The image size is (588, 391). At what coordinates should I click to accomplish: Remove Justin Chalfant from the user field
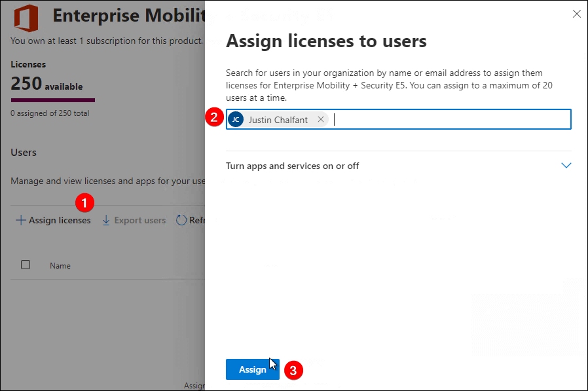pos(321,119)
